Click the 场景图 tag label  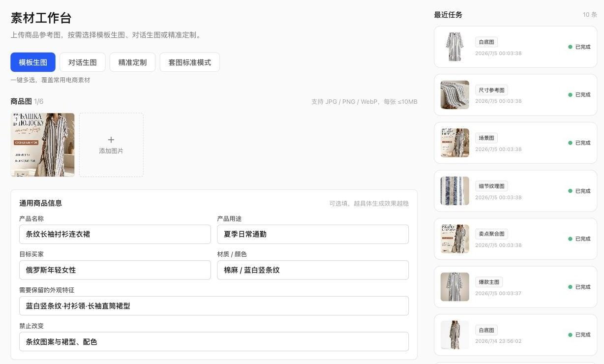point(486,138)
